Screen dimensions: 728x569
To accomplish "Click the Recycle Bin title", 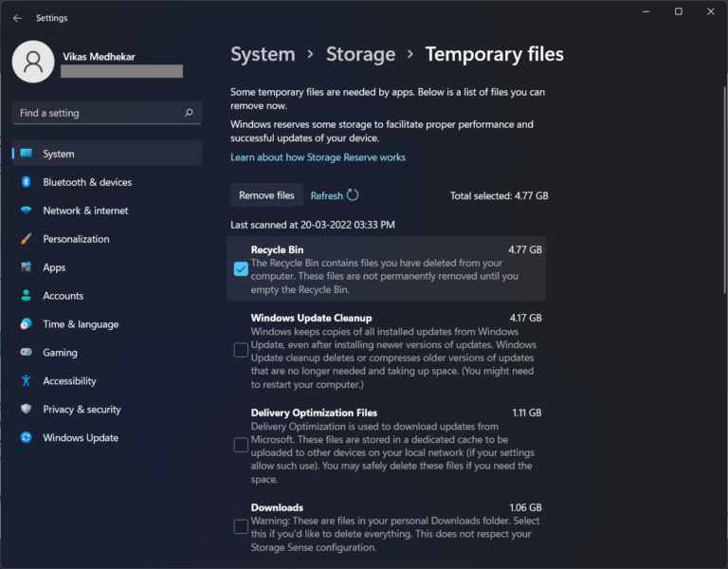I will [277, 250].
